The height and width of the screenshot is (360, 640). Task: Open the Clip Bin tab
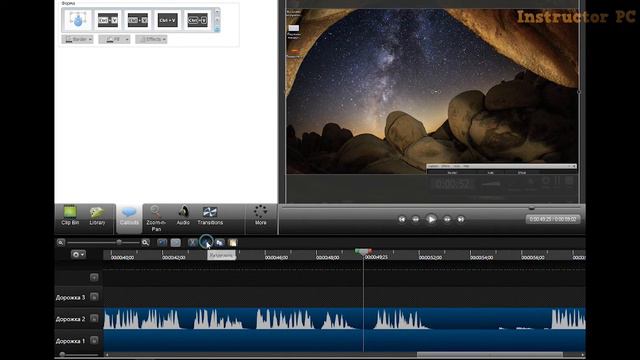pyautogui.click(x=70, y=216)
